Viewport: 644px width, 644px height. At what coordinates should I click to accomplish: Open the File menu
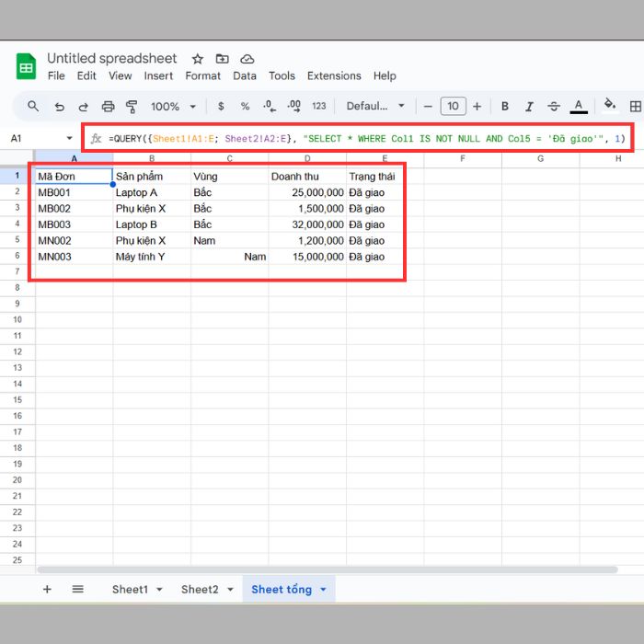click(56, 76)
